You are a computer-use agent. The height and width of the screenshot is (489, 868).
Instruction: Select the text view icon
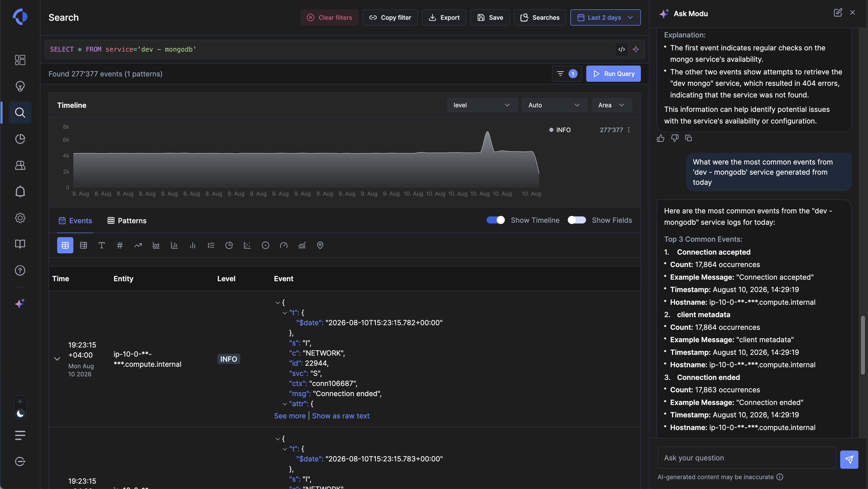[x=102, y=245]
